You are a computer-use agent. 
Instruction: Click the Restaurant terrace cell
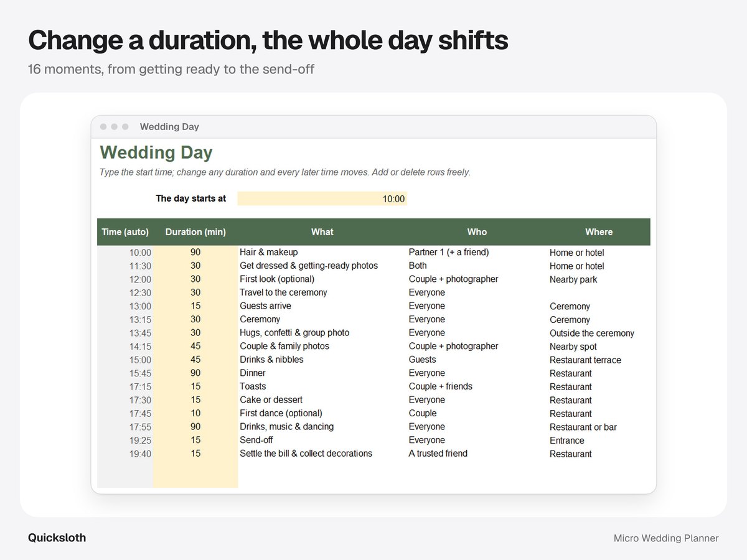click(x=585, y=360)
